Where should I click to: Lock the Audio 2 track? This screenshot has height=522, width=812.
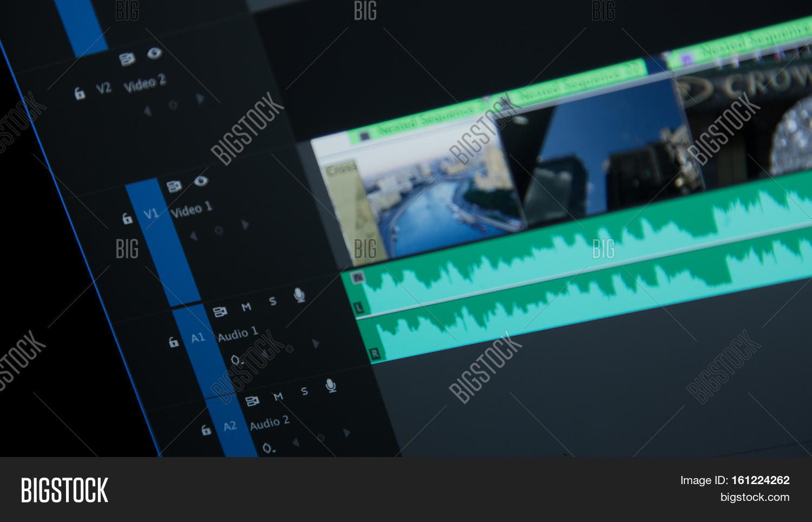tap(206, 430)
